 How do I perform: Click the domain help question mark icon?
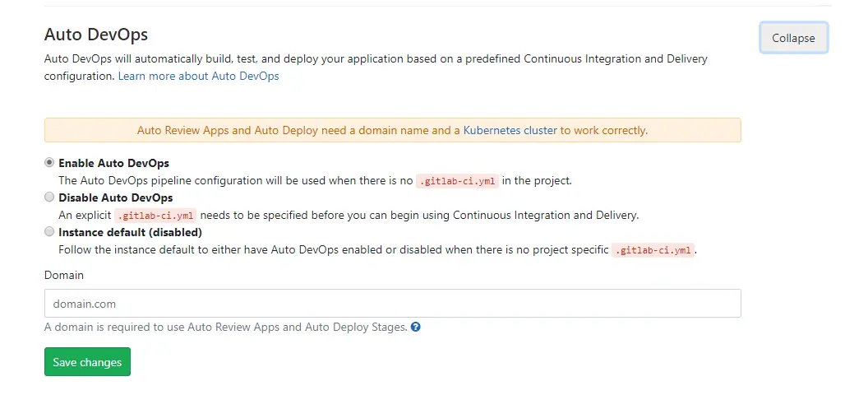(x=416, y=327)
